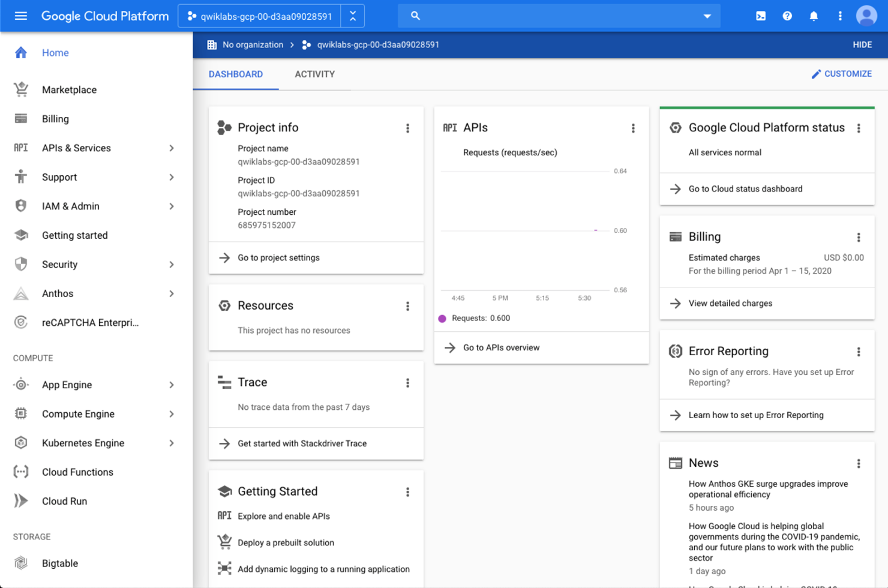Viewport: 888px width, 588px height.
Task: Expand the IAM & Admin sidebar entry
Action: point(173,206)
